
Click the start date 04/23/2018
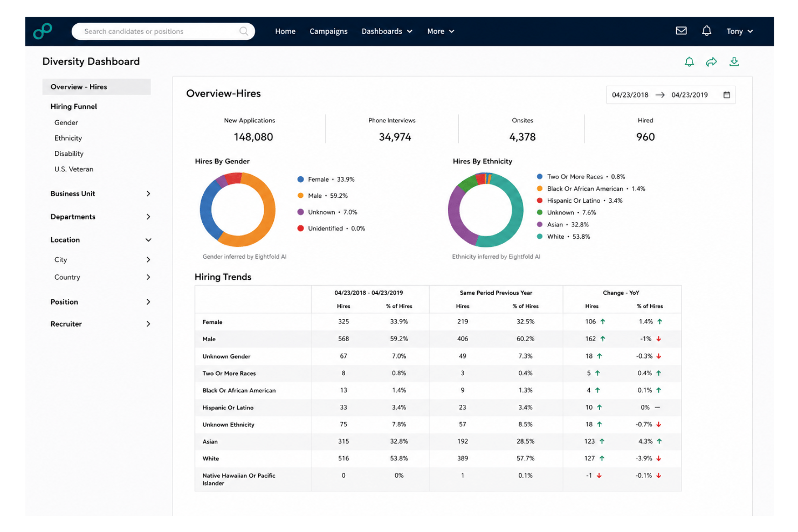pyautogui.click(x=630, y=95)
